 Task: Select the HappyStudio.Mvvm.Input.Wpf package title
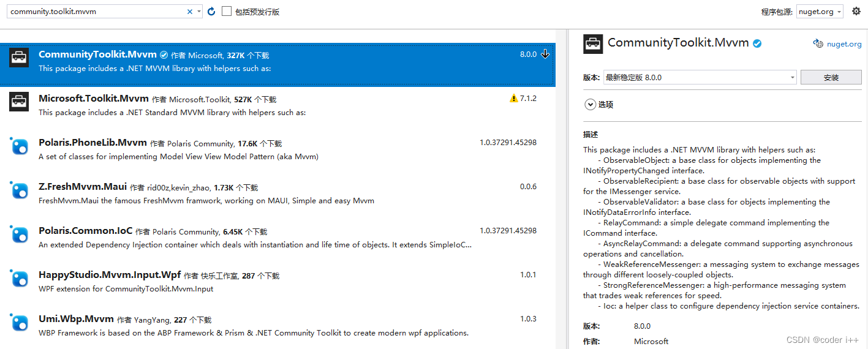[110, 275]
